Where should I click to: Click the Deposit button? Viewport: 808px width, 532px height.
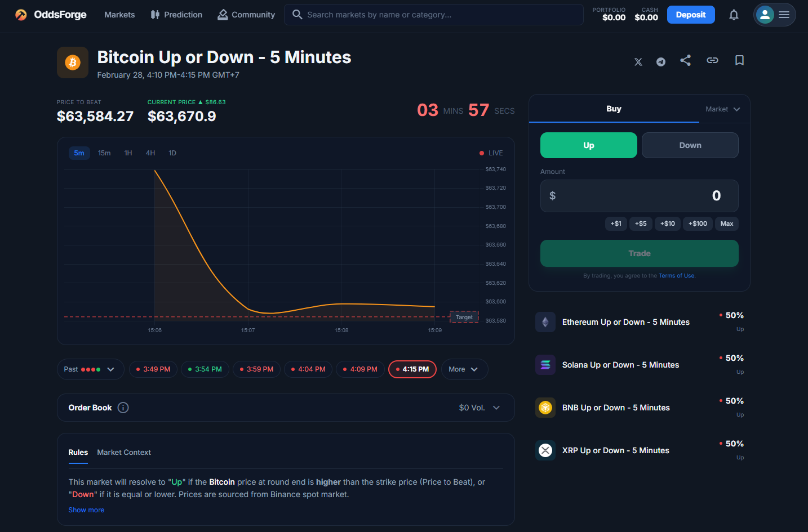pos(691,15)
